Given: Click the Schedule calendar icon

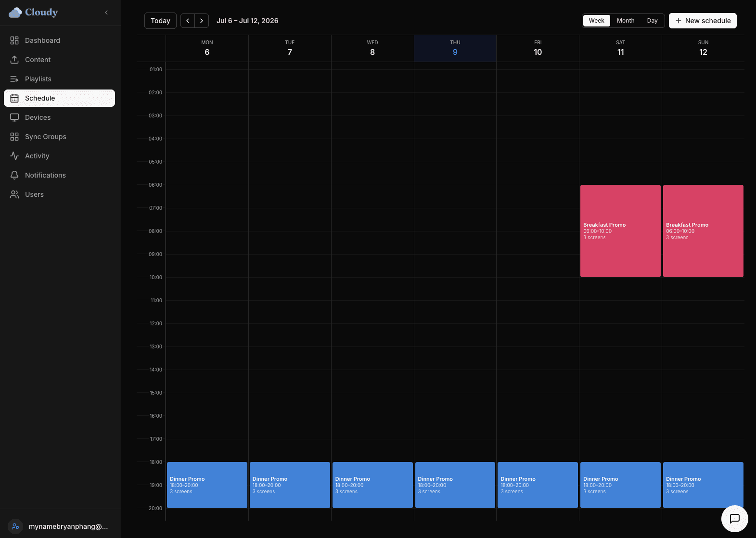Looking at the screenshot, I should [x=14, y=98].
